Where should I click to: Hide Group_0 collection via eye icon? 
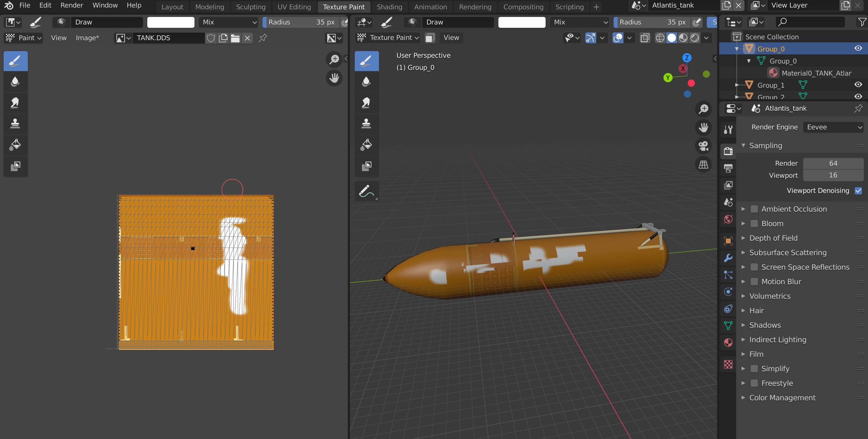(x=858, y=48)
